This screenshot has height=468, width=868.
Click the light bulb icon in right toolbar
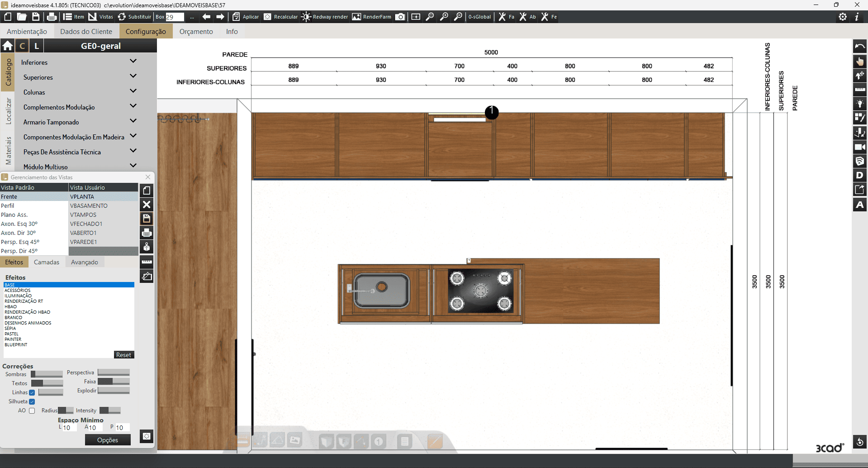[859, 104]
